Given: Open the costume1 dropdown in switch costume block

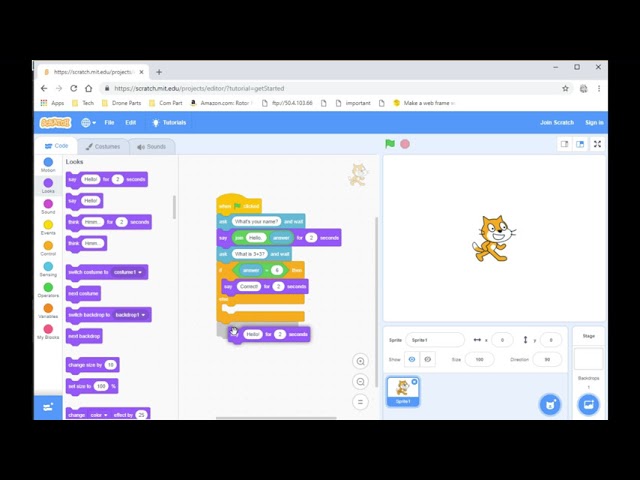Looking at the screenshot, I should (128, 272).
